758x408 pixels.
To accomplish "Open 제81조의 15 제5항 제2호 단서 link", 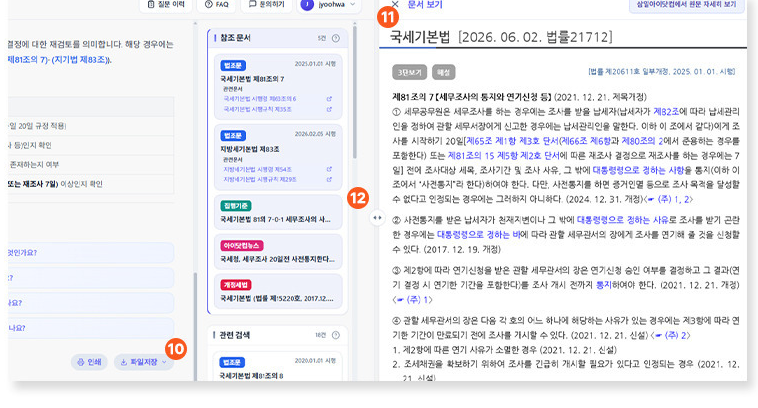I will point(504,156).
